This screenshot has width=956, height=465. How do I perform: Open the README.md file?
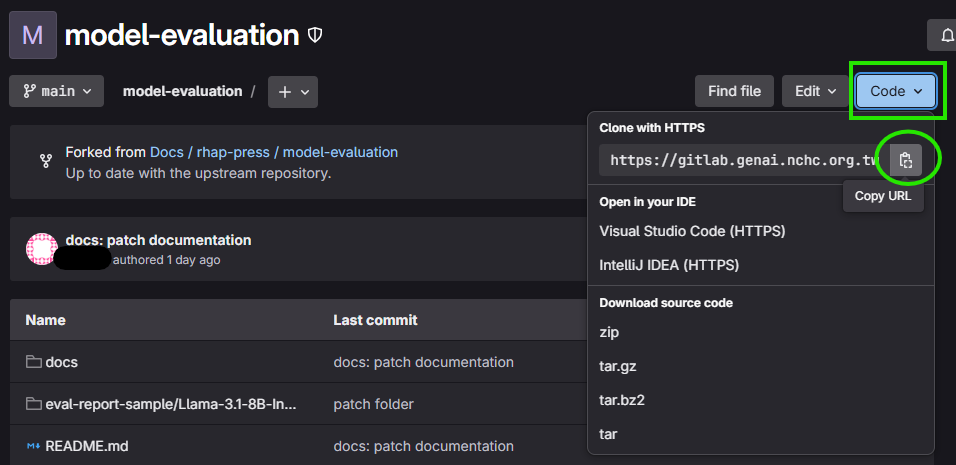click(87, 446)
